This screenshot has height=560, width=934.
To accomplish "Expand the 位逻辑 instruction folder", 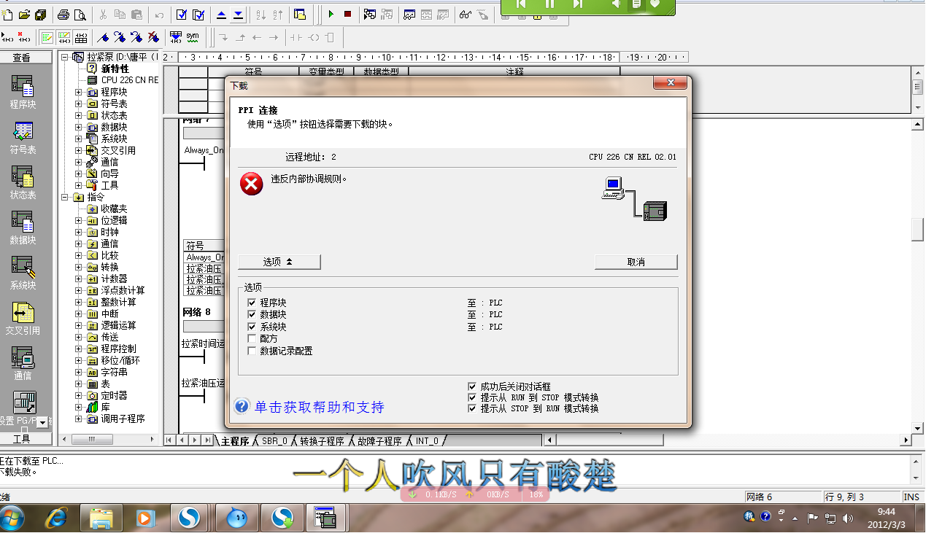I will point(79,220).
